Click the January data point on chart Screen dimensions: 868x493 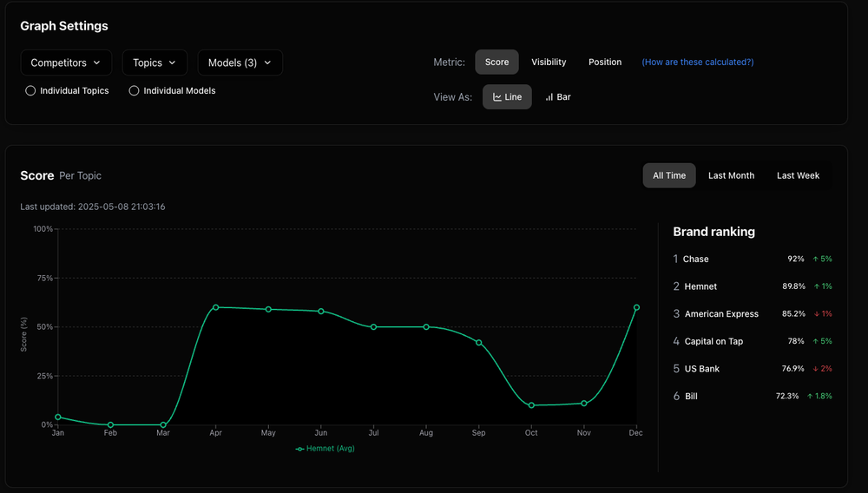pyautogui.click(x=58, y=417)
